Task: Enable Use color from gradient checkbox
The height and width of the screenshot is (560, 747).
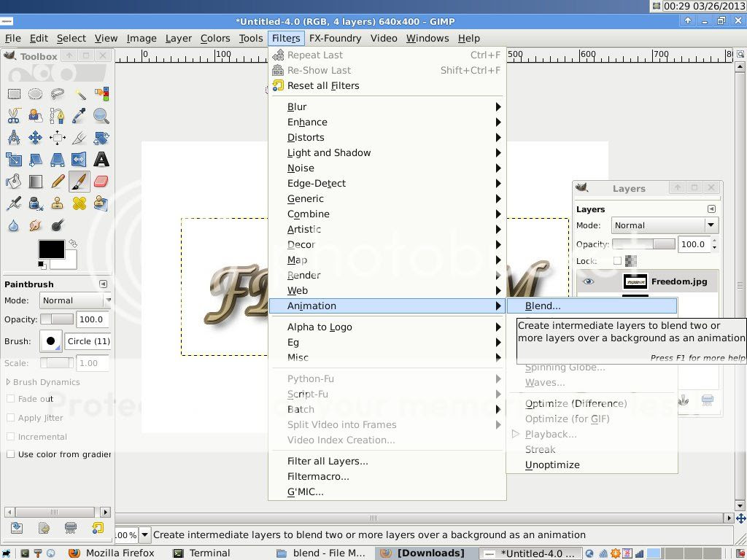Action: point(11,454)
